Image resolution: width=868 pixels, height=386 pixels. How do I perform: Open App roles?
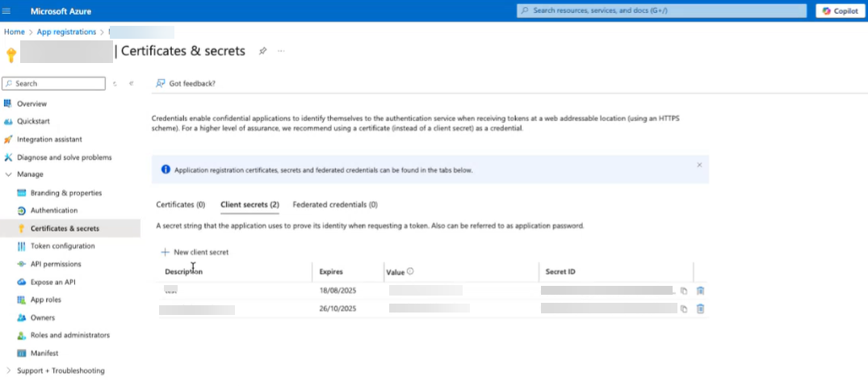(x=46, y=300)
